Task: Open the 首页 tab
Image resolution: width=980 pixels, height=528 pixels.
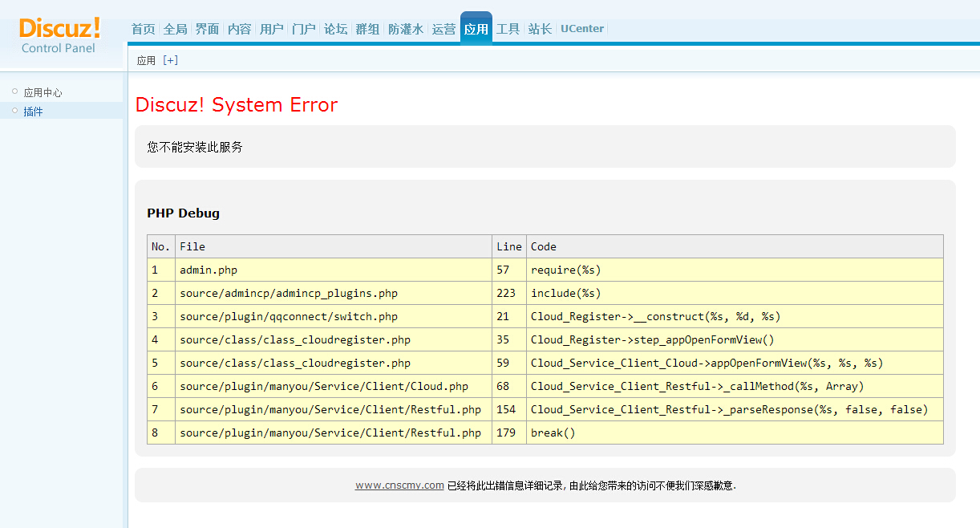Action: [143, 29]
